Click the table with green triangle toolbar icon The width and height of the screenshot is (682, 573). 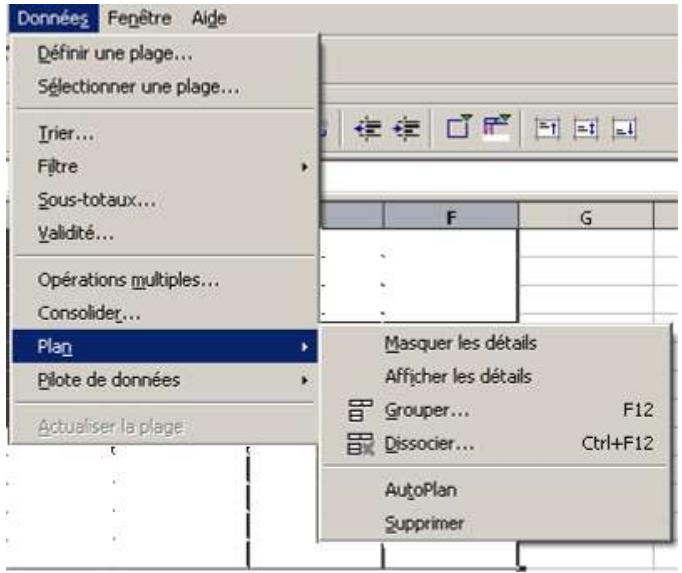tap(497, 127)
